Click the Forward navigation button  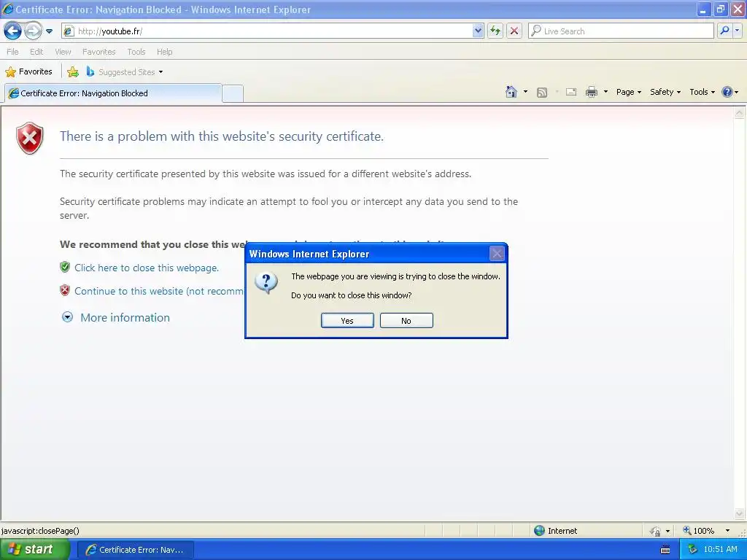tap(33, 31)
